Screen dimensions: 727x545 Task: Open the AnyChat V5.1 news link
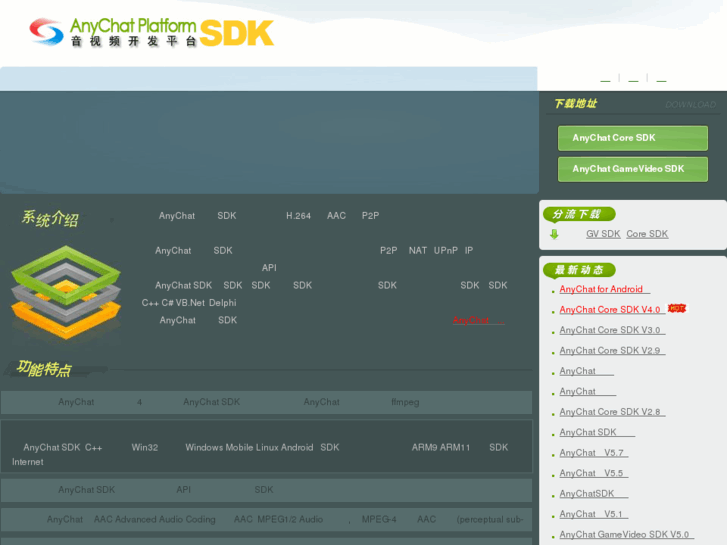[593, 514]
